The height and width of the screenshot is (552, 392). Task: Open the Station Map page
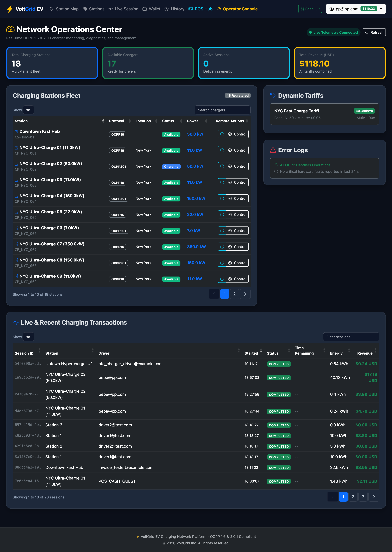[x=64, y=9]
